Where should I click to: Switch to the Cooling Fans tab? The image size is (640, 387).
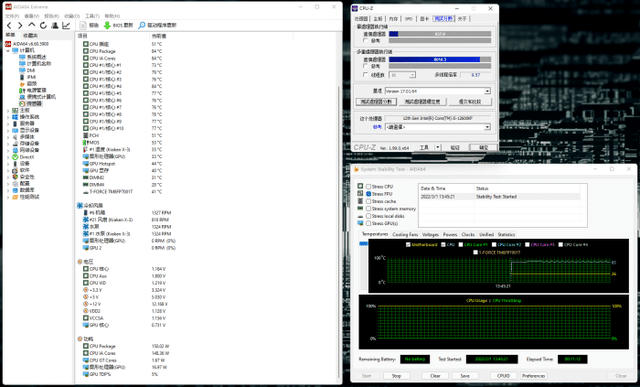(x=405, y=235)
